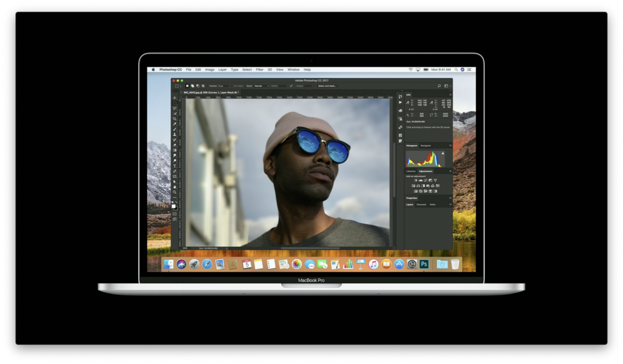
Task: Choose the Type tool
Action: click(174, 166)
